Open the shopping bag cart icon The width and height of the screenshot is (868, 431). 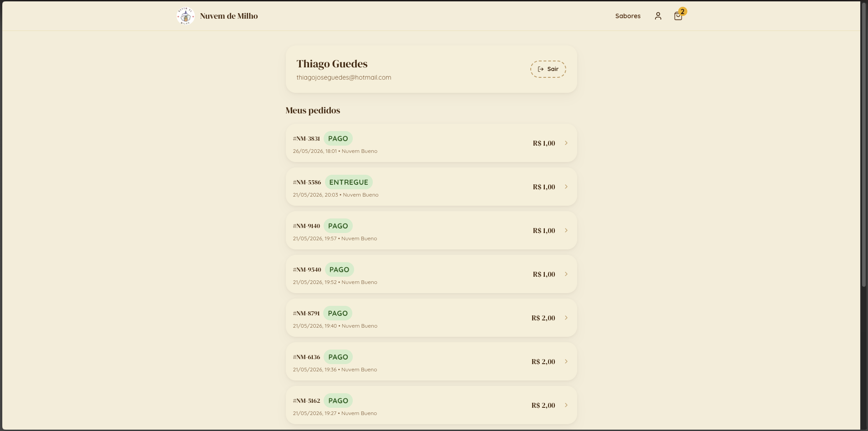click(678, 16)
